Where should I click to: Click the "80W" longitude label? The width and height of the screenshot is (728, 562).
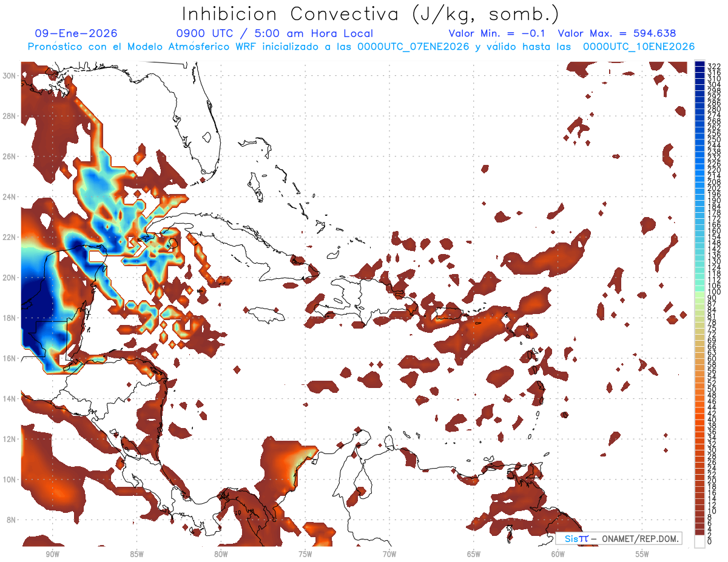coord(221,555)
